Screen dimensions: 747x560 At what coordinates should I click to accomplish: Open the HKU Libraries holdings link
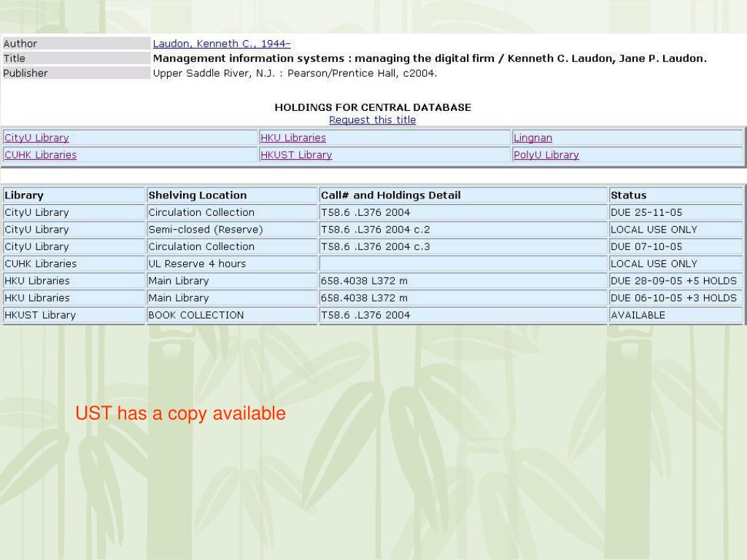pos(293,138)
